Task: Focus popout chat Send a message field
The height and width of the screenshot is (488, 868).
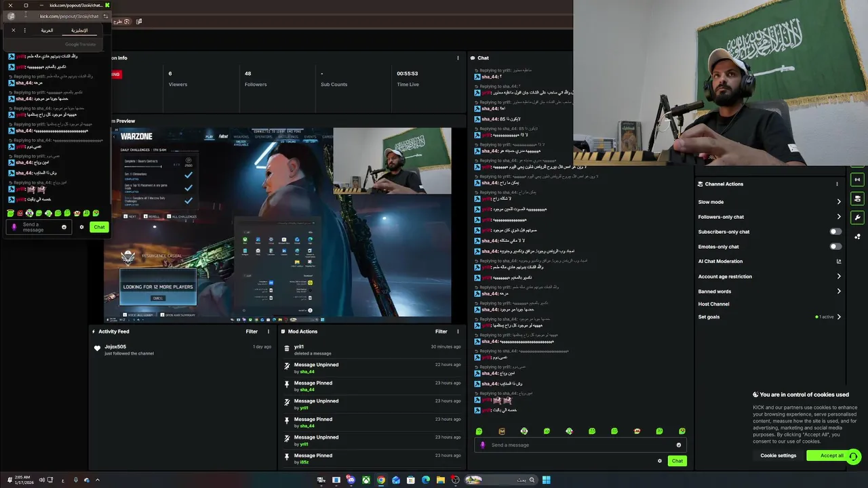Action: point(39,227)
